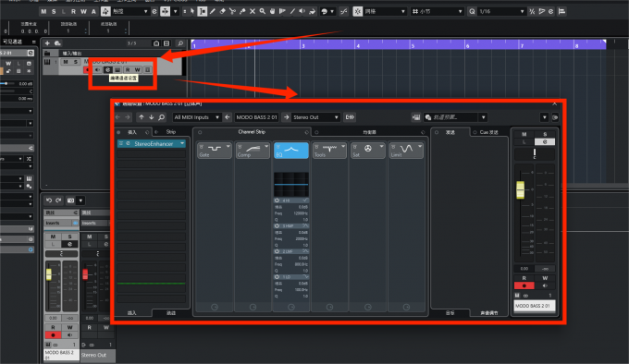Click the yellow volume fader in channel settings
629x364 pixels.
[520, 189]
